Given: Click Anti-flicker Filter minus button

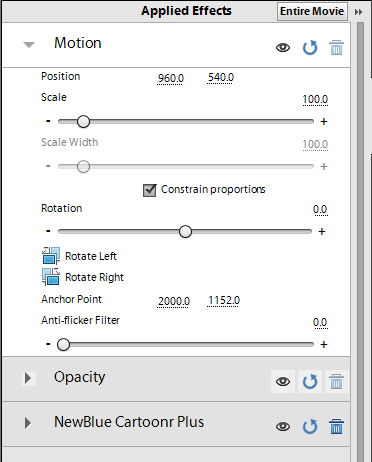Looking at the screenshot, I should [48, 344].
